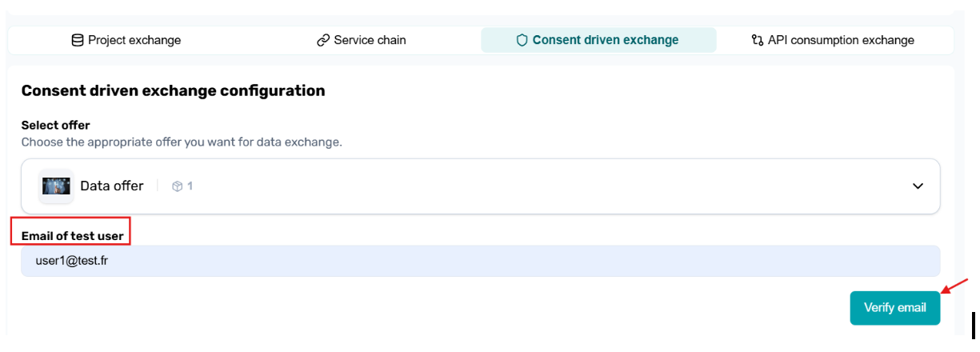Click the API consumption exchange branch icon
This screenshot has height=352, width=980.
[757, 40]
